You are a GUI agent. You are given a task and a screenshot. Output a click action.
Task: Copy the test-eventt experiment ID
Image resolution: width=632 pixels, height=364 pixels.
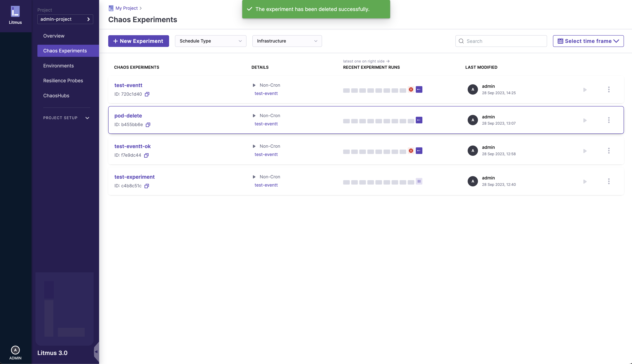coord(147,94)
